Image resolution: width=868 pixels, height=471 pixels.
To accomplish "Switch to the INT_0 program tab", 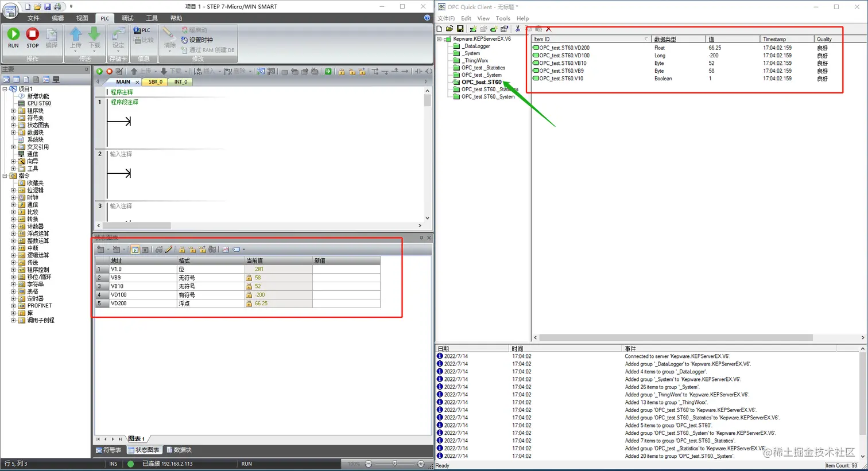I will point(181,82).
